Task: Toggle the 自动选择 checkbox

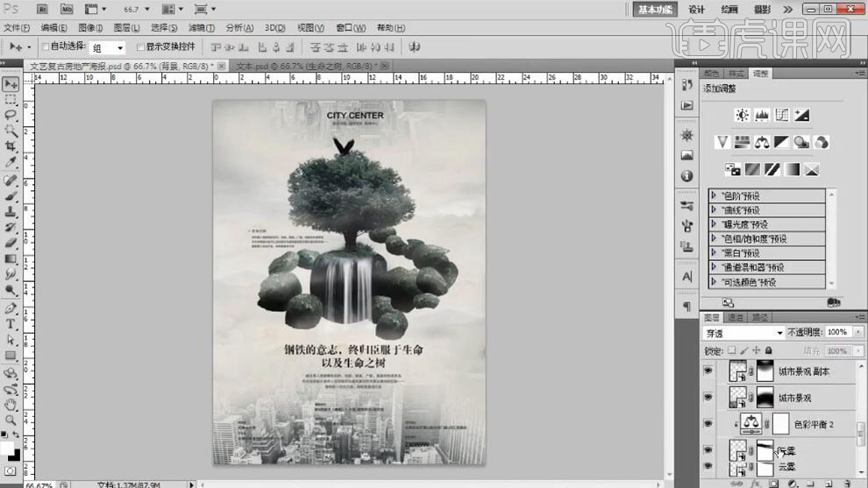Action: [46, 47]
